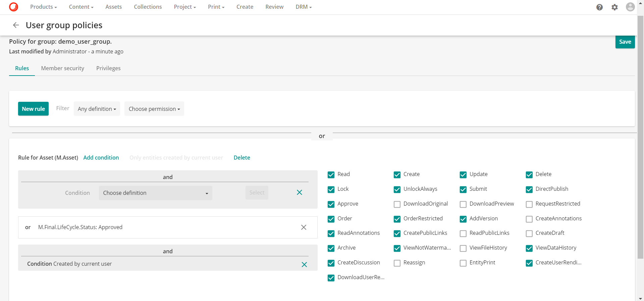Open the Content dropdown menu

[81, 7]
